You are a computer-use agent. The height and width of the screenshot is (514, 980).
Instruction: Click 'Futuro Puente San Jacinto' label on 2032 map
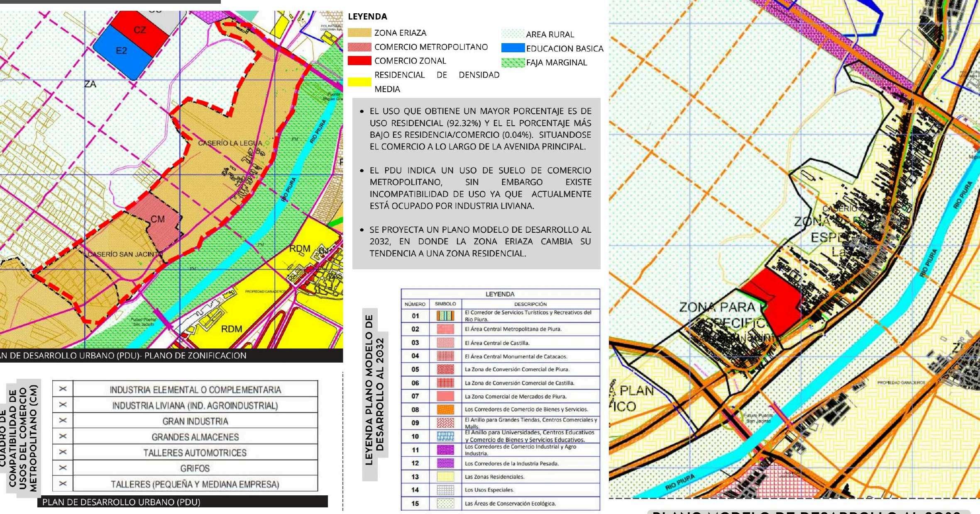pyautogui.click(x=758, y=418)
